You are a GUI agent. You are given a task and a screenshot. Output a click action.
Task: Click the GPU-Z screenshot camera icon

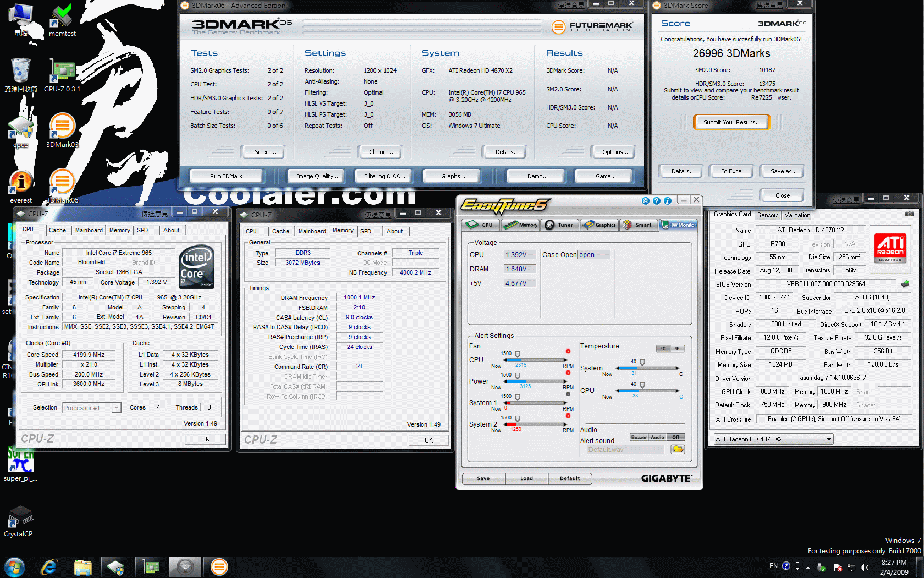(x=909, y=214)
